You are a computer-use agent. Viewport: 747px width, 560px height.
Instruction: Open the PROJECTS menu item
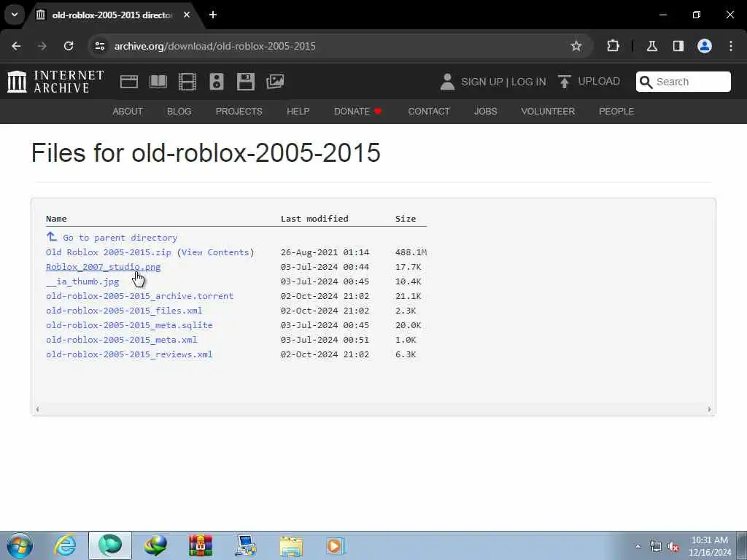(239, 111)
